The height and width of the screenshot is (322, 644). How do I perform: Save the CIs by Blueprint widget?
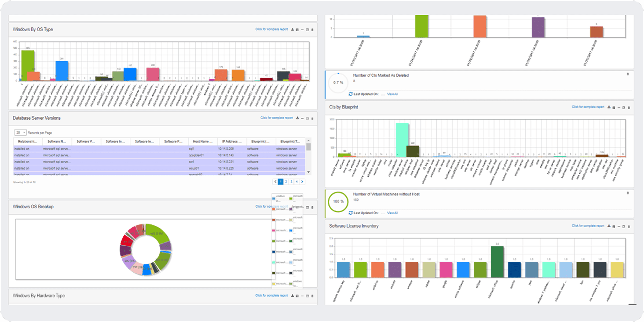(x=614, y=107)
